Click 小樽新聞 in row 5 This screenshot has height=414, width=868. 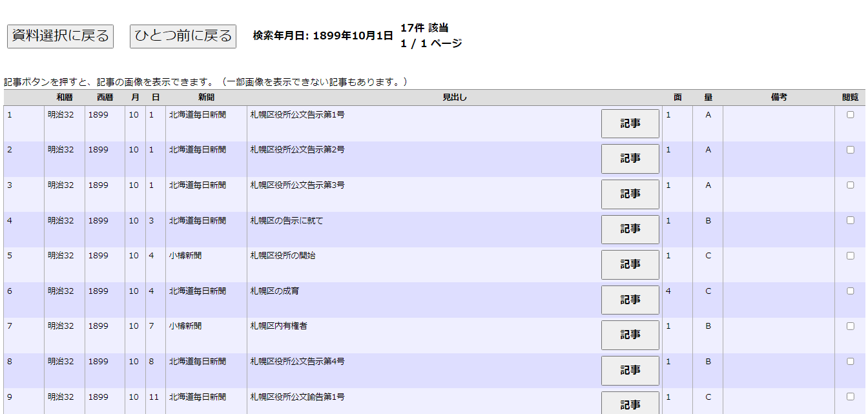tap(185, 255)
